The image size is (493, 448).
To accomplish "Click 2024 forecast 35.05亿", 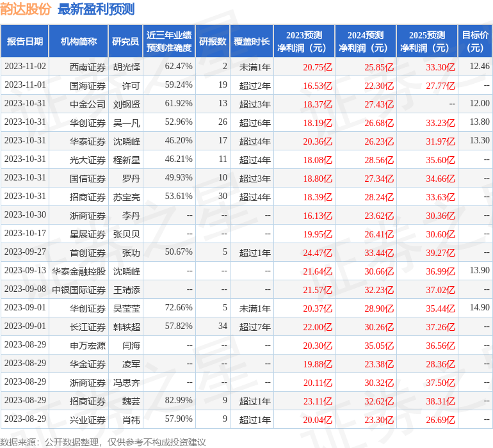I will coord(379,346).
